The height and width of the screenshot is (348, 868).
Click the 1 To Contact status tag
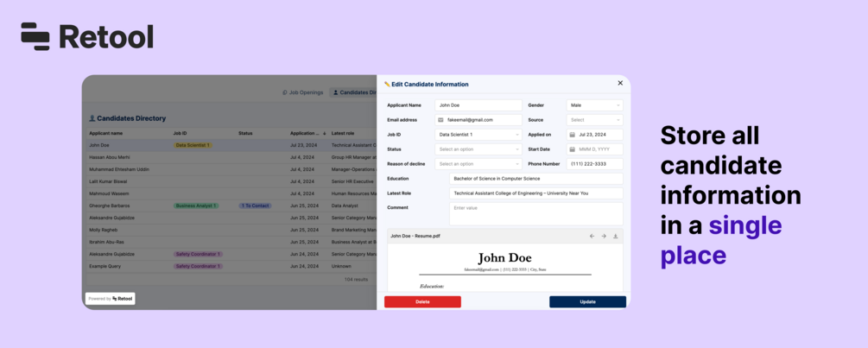pyautogui.click(x=255, y=206)
